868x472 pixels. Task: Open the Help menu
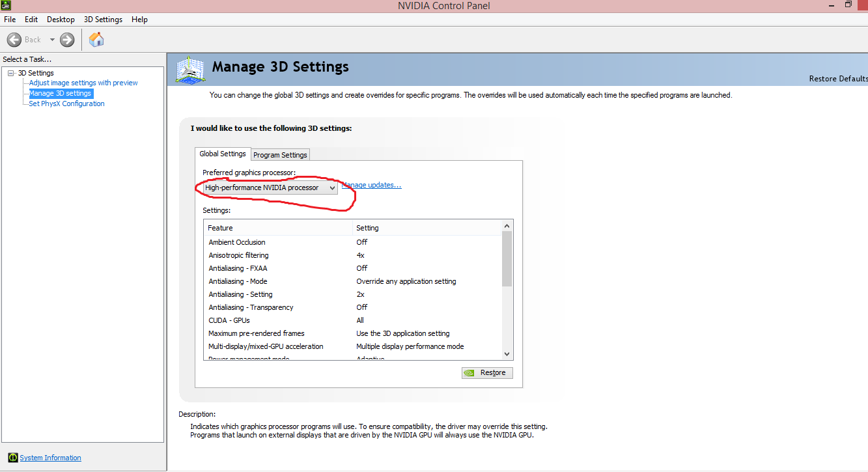click(139, 20)
